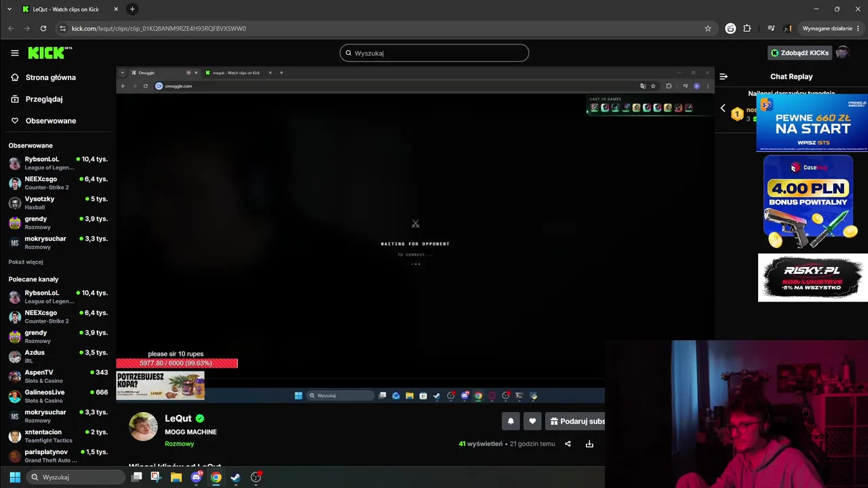This screenshot has width=868, height=488.
Task: Open the user profile avatar menu
Action: [842, 53]
